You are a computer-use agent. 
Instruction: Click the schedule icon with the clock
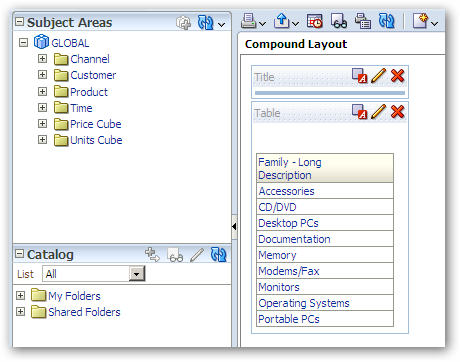tap(315, 21)
